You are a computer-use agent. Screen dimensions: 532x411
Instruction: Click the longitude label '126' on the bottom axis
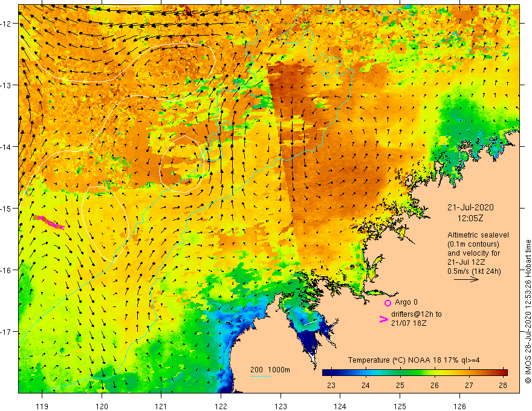coord(459,407)
